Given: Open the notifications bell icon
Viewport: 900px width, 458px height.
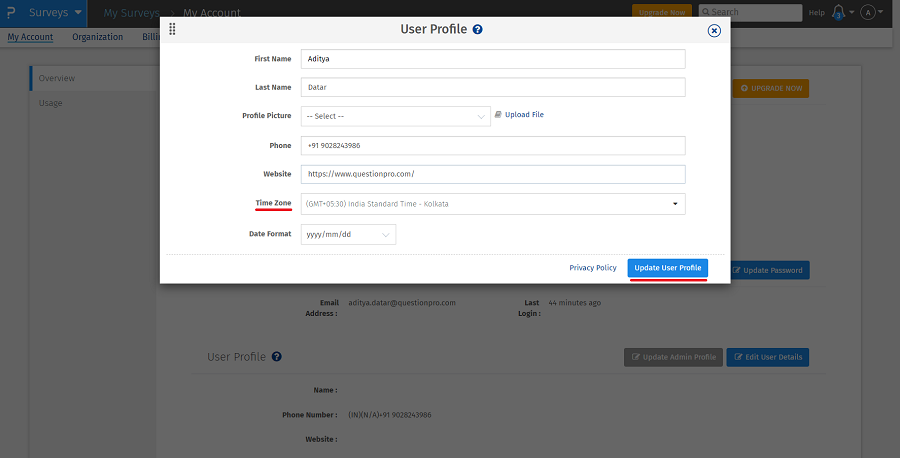Looking at the screenshot, I should (x=838, y=13).
